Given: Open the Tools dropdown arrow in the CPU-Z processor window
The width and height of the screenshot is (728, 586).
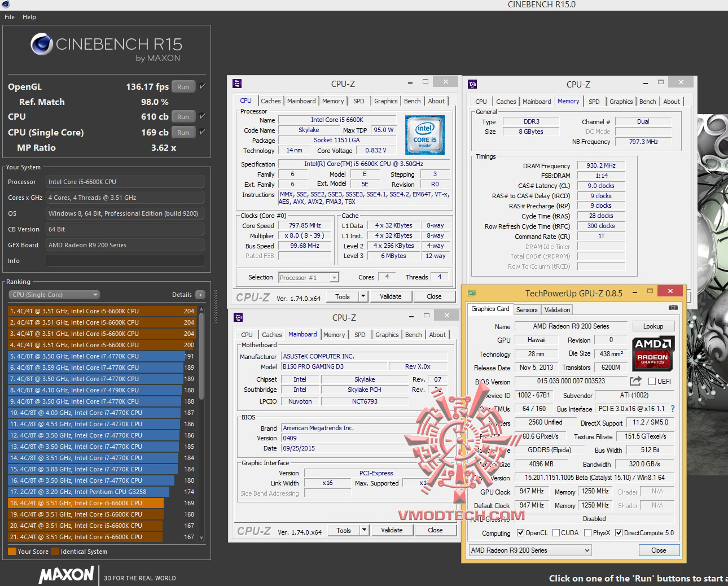Looking at the screenshot, I should click(363, 296).
